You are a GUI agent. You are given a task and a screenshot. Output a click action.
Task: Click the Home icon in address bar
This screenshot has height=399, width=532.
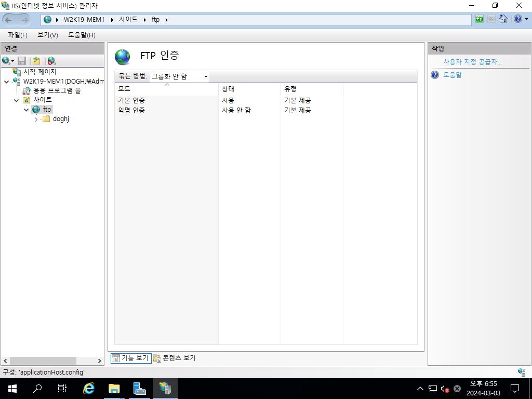click(x=503, y=19)
